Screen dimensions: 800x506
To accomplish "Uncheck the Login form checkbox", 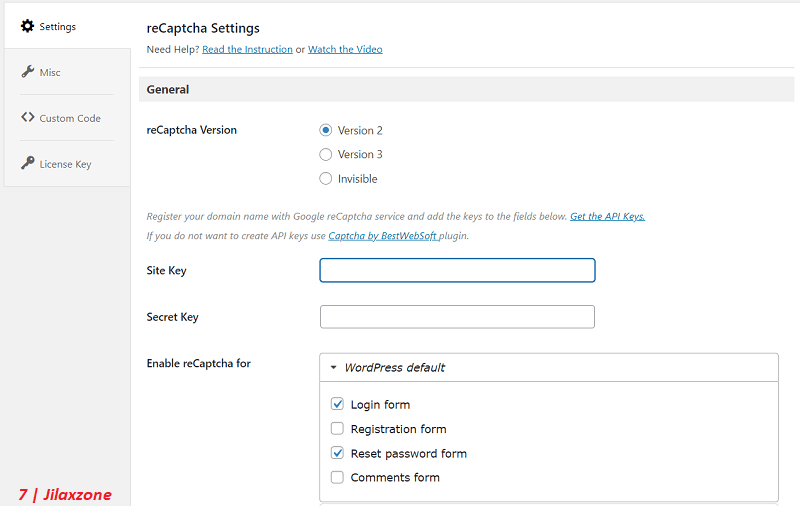I will (337, 404).
